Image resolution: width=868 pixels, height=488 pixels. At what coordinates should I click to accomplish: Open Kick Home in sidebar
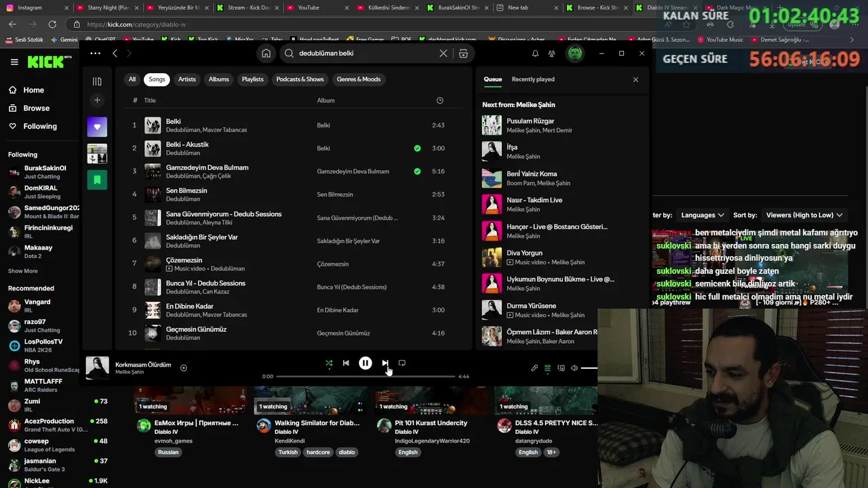tap(33, 90)
